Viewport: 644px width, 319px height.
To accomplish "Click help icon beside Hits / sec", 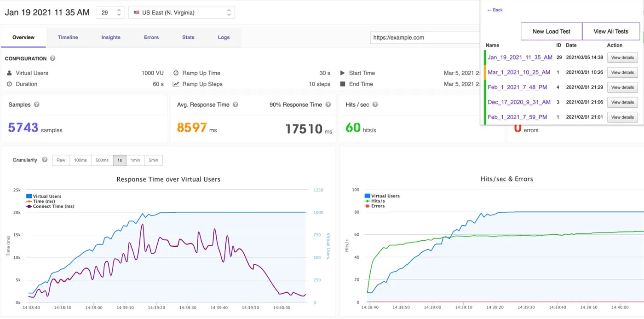I will coord(375,104).
